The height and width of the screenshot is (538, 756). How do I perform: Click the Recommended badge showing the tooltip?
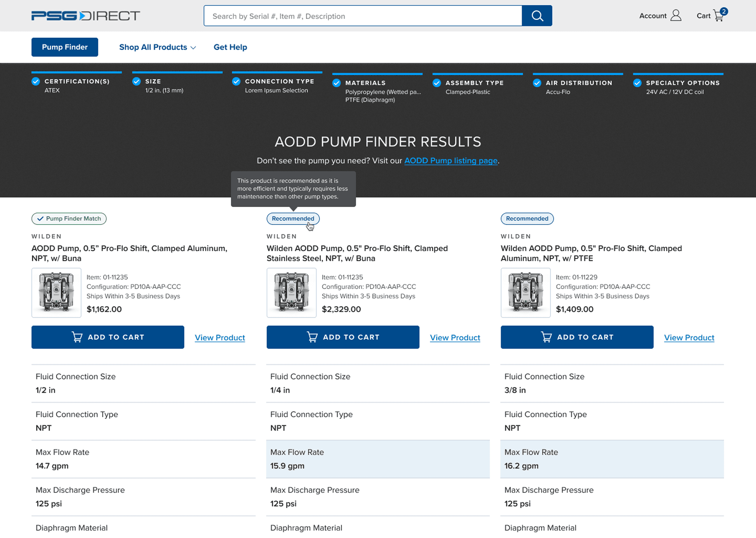(x=293, y=219)
